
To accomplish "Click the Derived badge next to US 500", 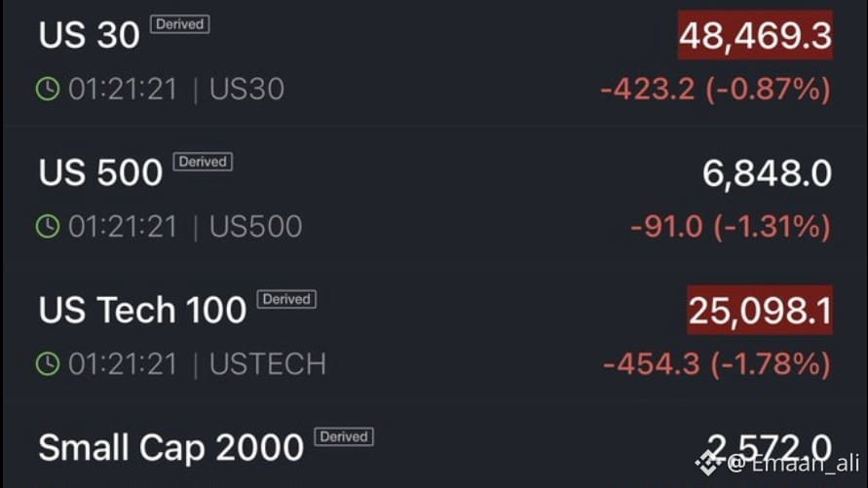I will coord(203,162).
